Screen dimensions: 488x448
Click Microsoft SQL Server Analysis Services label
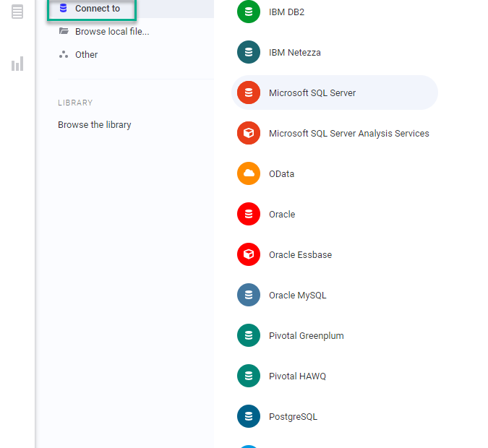349,134
